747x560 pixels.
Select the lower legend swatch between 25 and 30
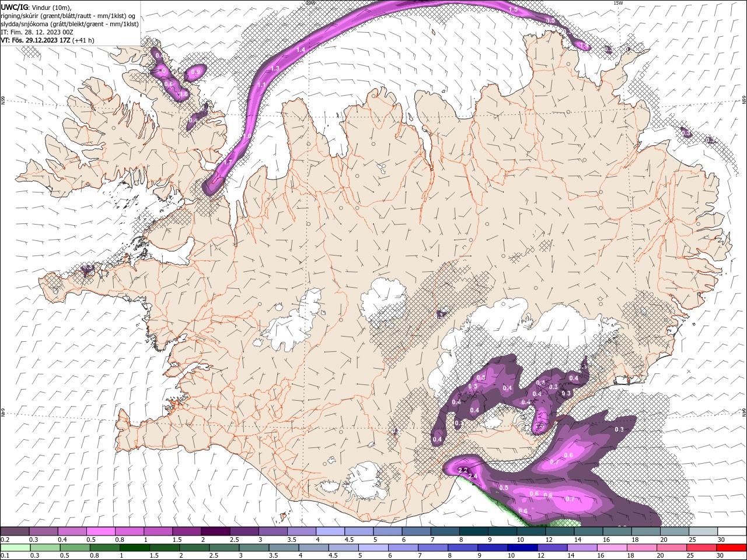[701, 548]
